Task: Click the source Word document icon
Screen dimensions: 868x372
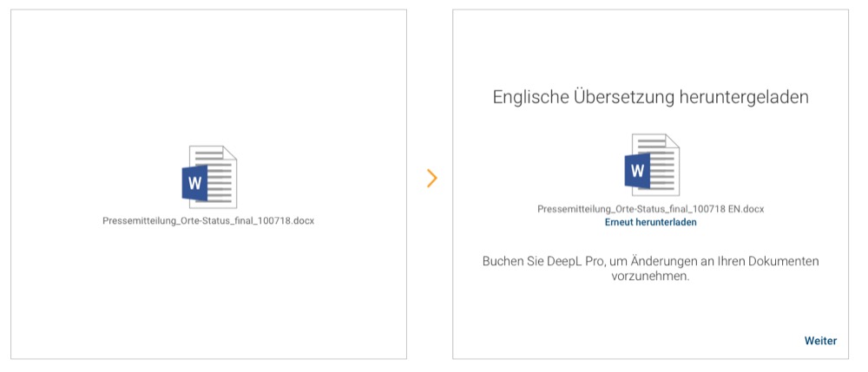Action: click(207, 176)
